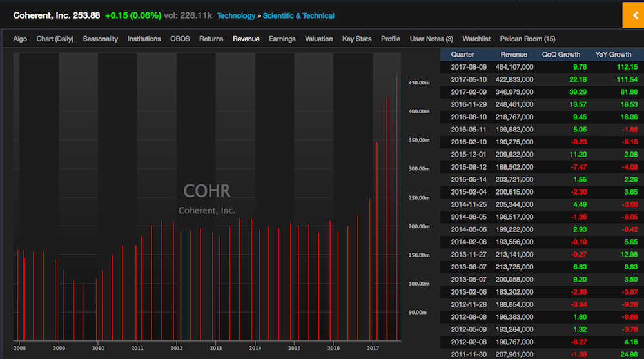Open the Valuation tab
Viewport: 644px width, 359px height.
(318, 39)
